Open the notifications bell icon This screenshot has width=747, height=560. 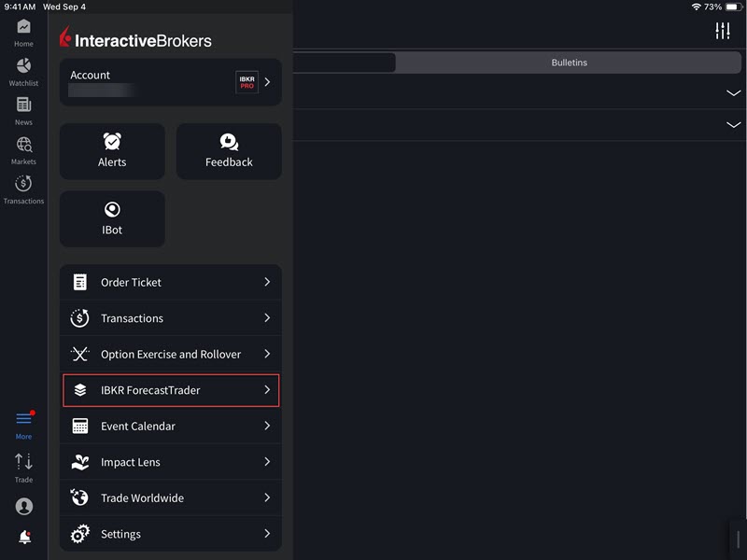tap(24, 538)
